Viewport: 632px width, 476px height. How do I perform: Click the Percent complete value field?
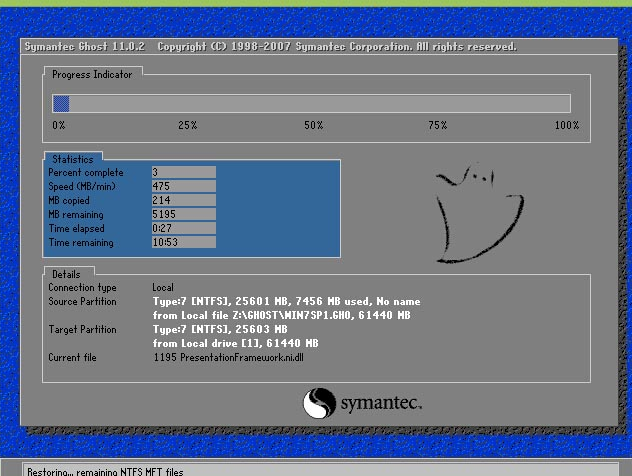(x=183, y=172)
